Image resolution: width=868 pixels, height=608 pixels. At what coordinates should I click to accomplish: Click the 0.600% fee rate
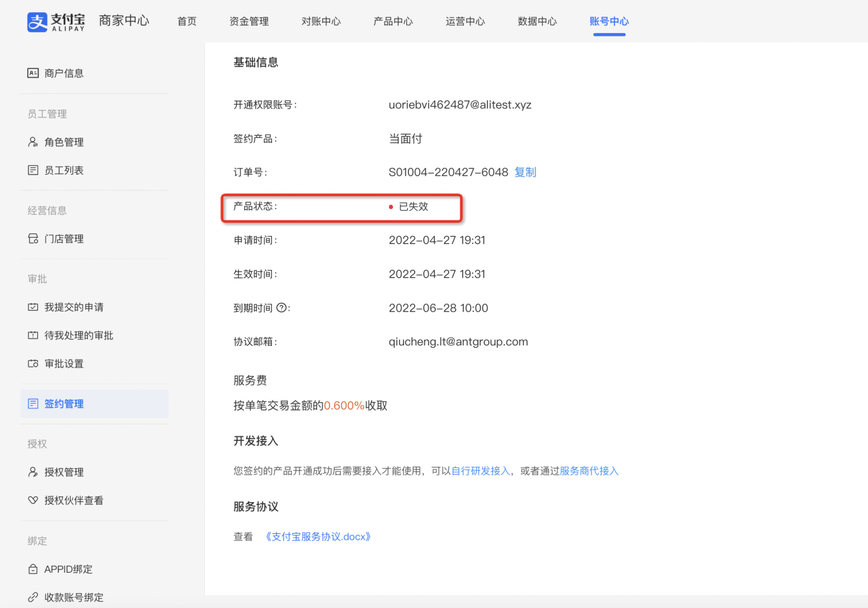[344, 406]
